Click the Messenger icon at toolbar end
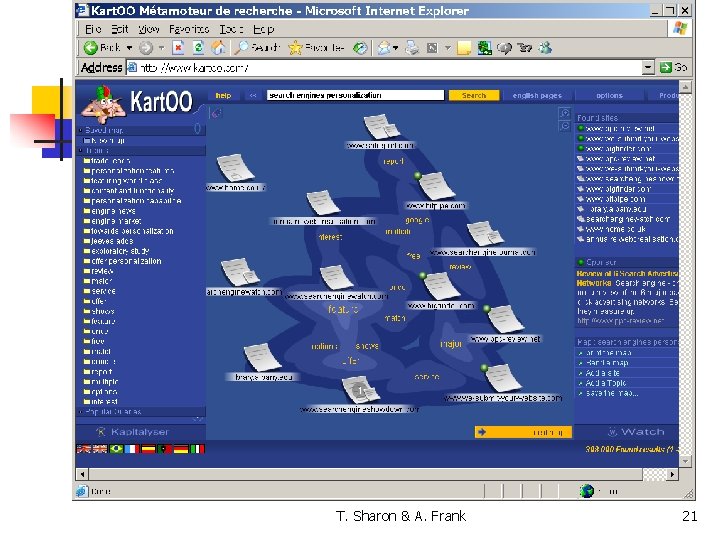Image resolution: width=720 pixels, height=540 pixels. (545, 48)
